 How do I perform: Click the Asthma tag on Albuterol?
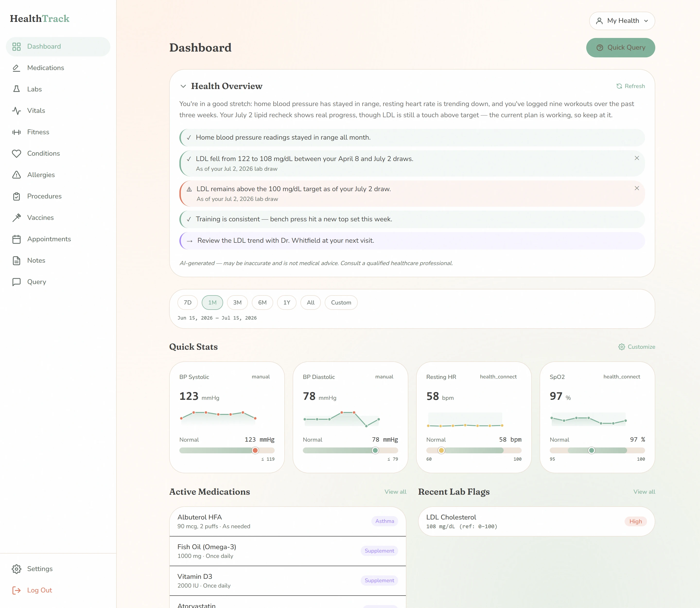click(385, 521)
